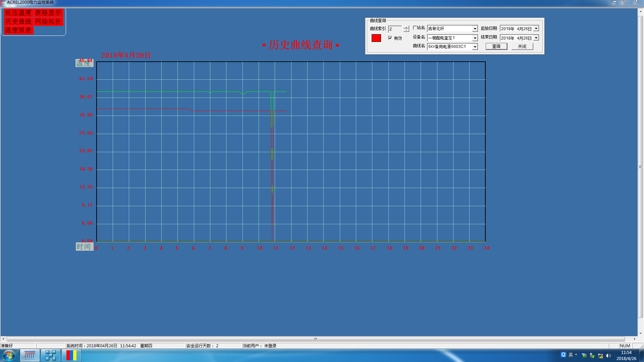Open the 表格显示 table view
The image size is (644, 362).
(x=48, y=13)
